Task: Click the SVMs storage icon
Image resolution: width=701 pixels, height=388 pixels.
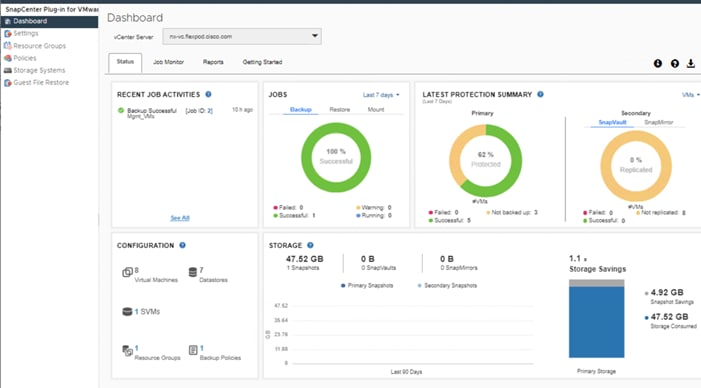Action: (127, 312)
